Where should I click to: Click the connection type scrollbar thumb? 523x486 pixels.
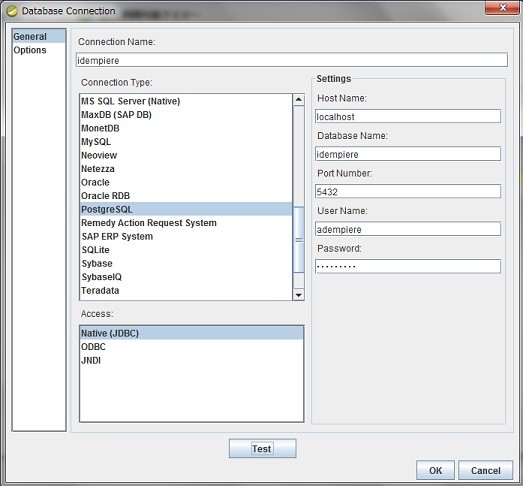point(299,240)
